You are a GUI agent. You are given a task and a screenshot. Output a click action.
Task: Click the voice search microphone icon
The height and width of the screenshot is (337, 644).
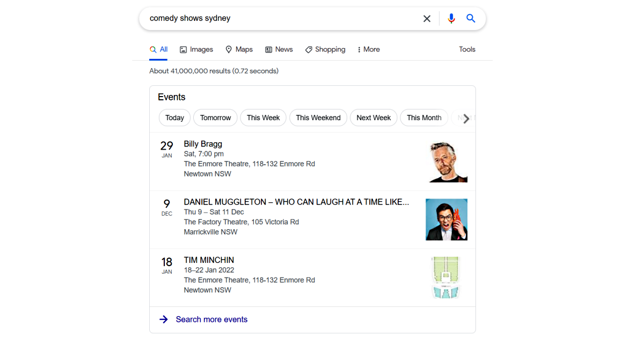[451, 18]
